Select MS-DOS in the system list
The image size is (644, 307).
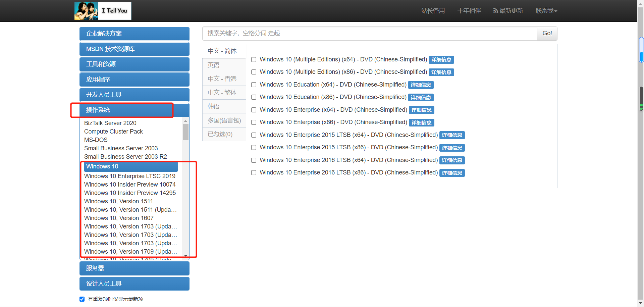click(96, 140)
